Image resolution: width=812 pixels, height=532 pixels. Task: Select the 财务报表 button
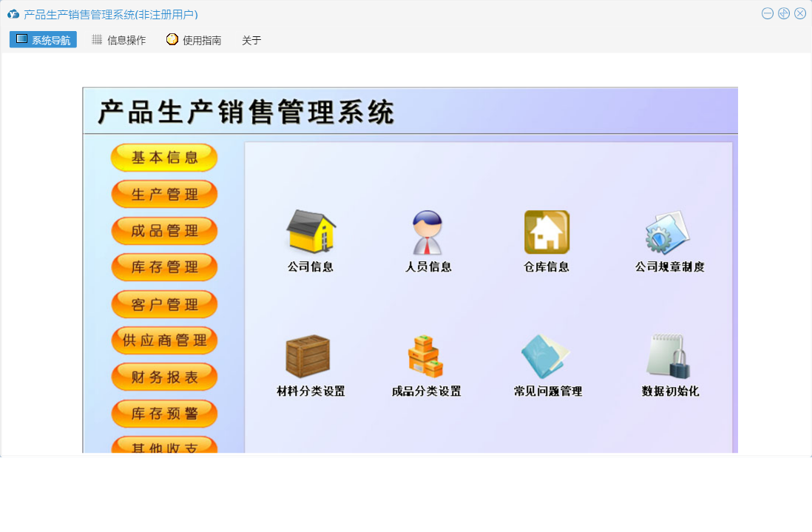[x=164, y=377]
